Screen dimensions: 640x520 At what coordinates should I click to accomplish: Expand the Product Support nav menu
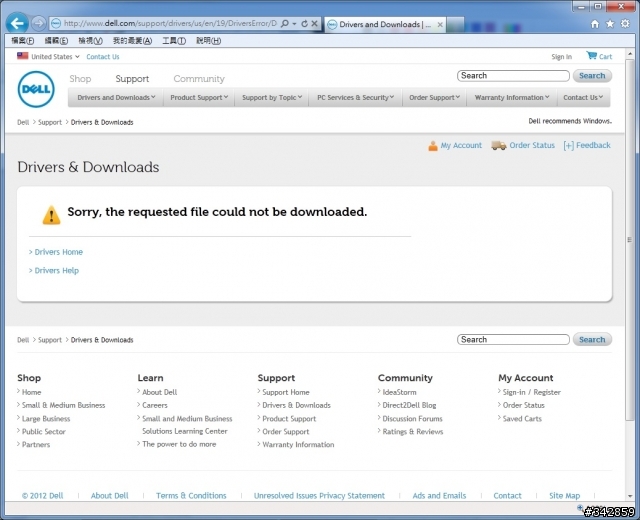click(199, 98)
